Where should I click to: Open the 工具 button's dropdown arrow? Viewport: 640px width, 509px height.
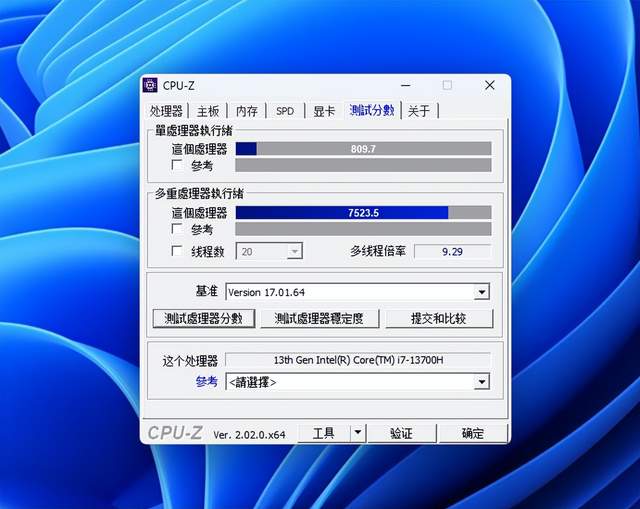pyautogui.click(x=358, y=433)
